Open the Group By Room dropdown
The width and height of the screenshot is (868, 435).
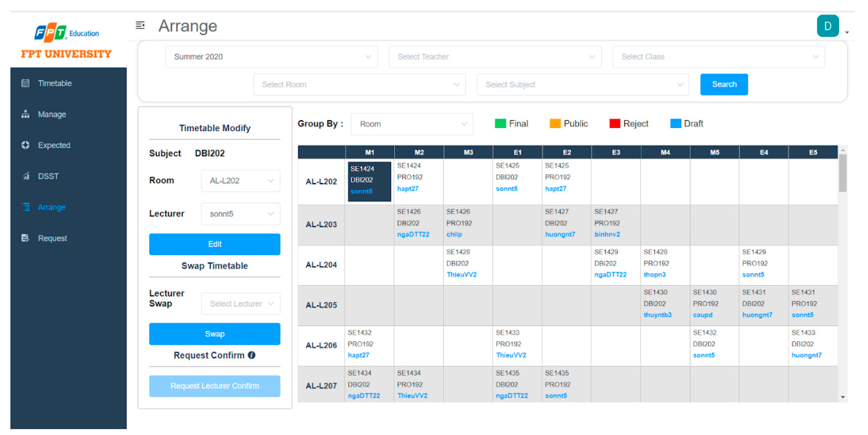[412, 124]
